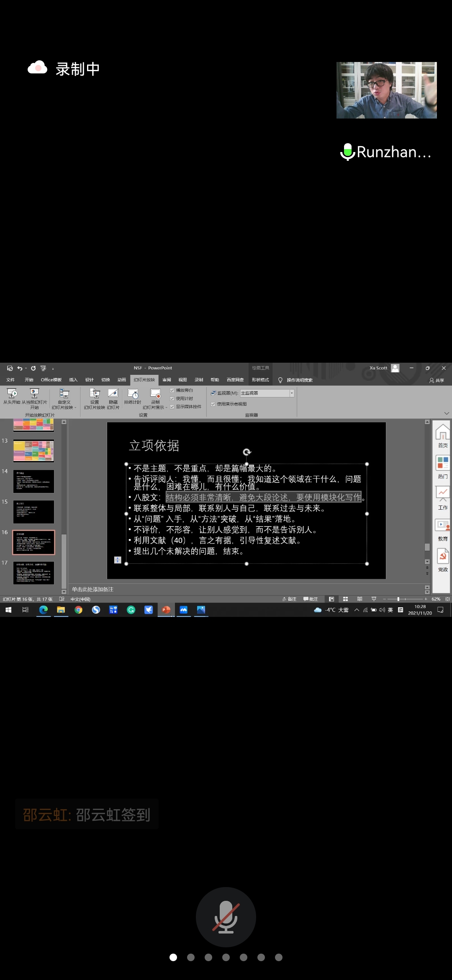Open Rehearse Timings (排练计时)

tap(133, 396)
